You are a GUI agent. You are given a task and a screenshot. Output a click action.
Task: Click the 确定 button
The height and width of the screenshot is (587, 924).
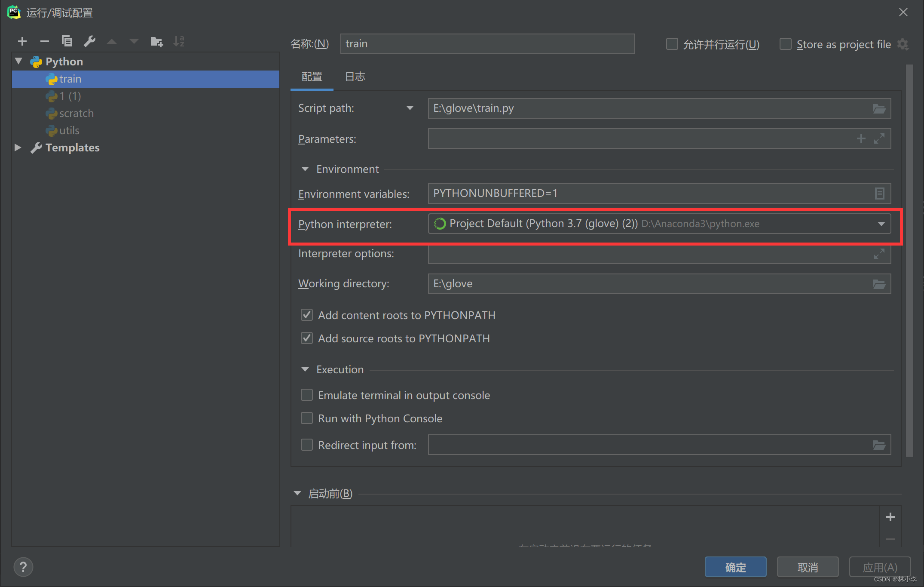(735, 567)
